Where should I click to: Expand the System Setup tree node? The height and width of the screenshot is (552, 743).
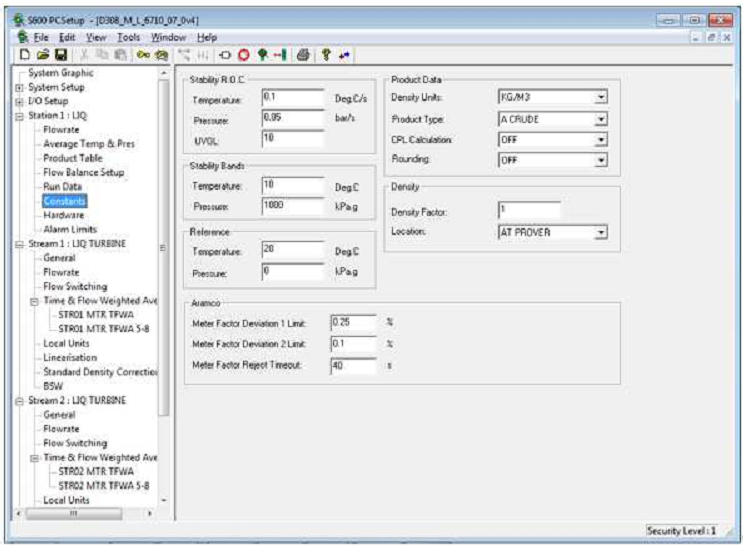click(x=19, y=88)
